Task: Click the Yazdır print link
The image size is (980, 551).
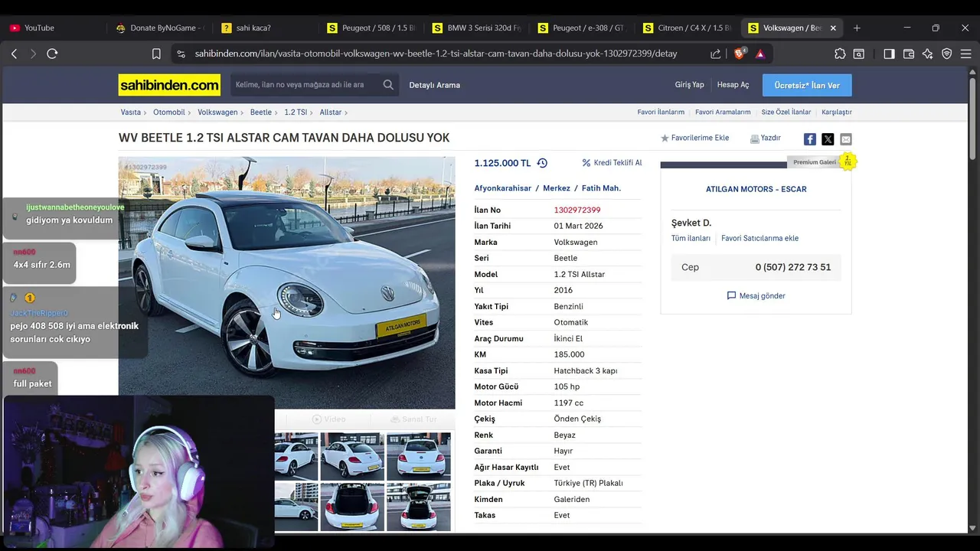Action: [x=766, y=139]
